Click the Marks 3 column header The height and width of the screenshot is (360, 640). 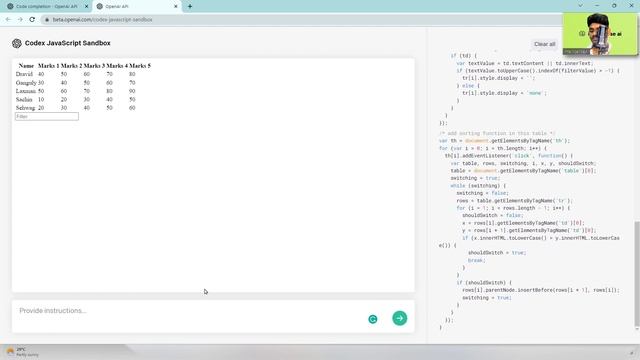tap(94, 66)
